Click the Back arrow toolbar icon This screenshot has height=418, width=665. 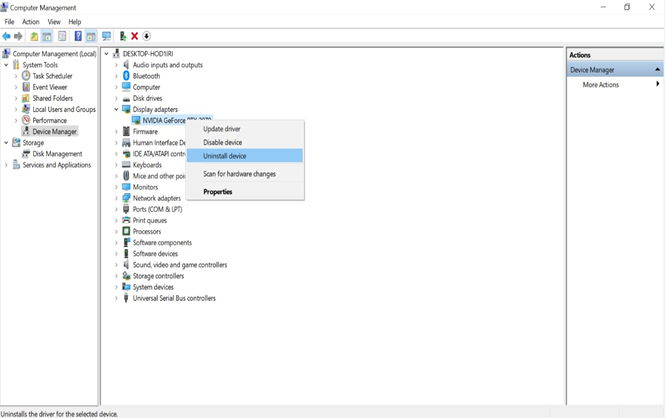click(7, 36)
